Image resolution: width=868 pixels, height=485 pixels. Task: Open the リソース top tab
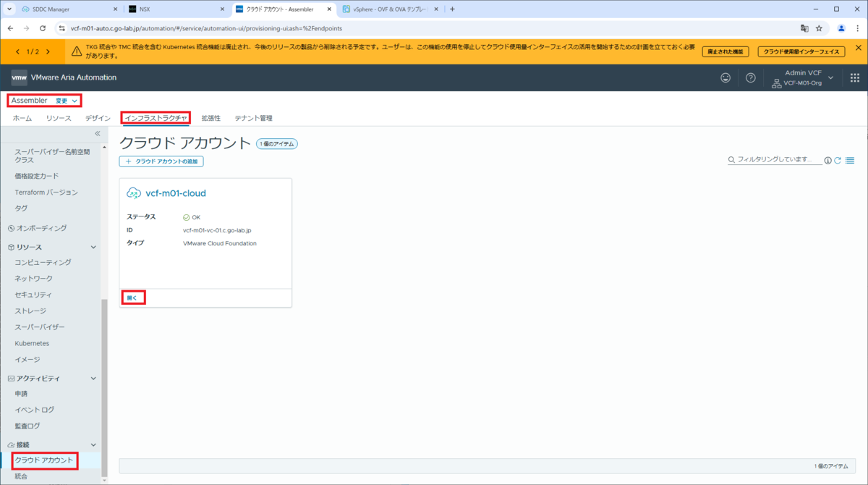point(59,118)
